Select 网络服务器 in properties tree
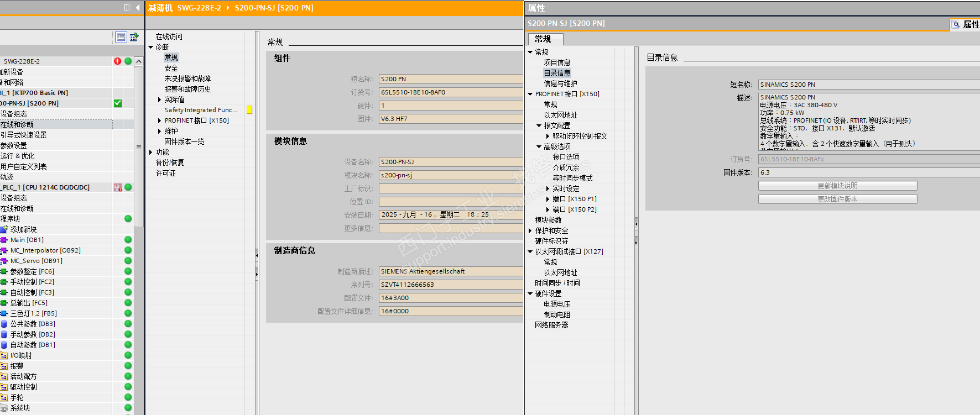 pyautogui.click(x=551, y=325)
